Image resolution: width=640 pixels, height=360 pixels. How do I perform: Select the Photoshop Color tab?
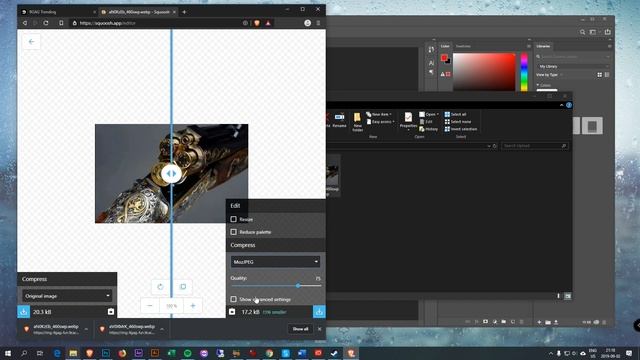pyautogui.click(x=445, y=46)
